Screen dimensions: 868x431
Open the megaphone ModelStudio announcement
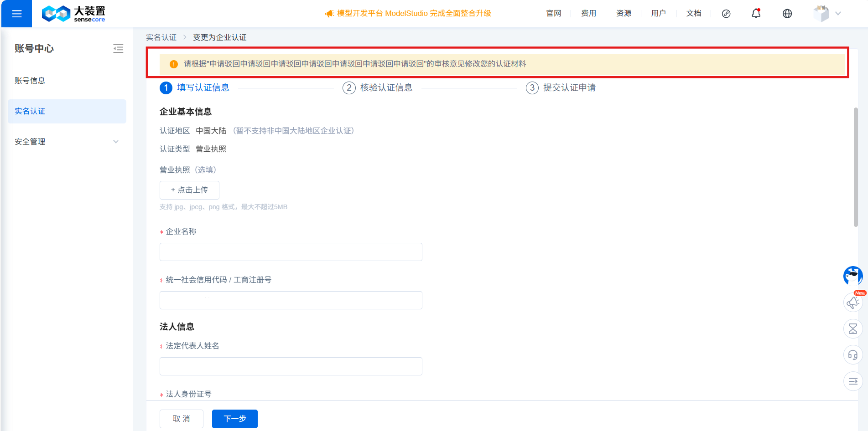tap(408, 14)
